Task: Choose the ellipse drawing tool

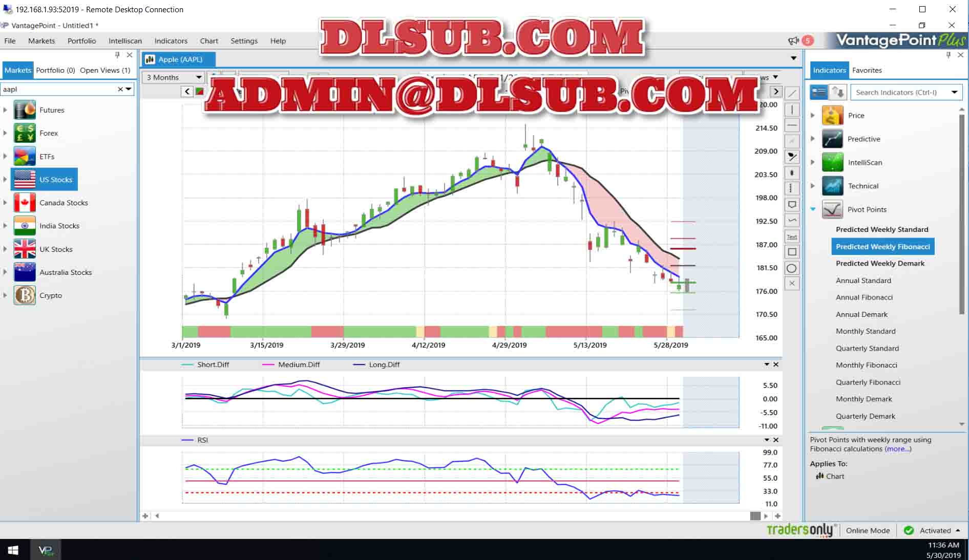Action: 792,268
